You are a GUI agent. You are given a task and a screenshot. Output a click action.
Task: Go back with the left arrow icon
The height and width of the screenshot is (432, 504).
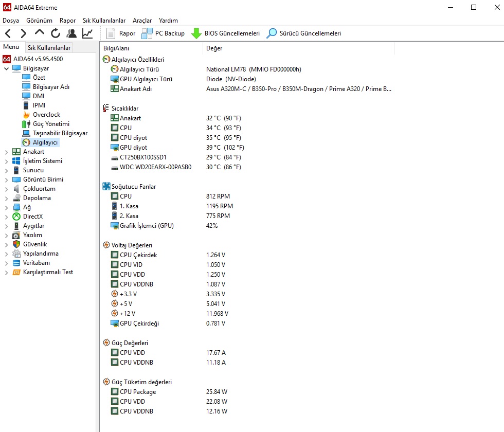click(x=8, y=33)
